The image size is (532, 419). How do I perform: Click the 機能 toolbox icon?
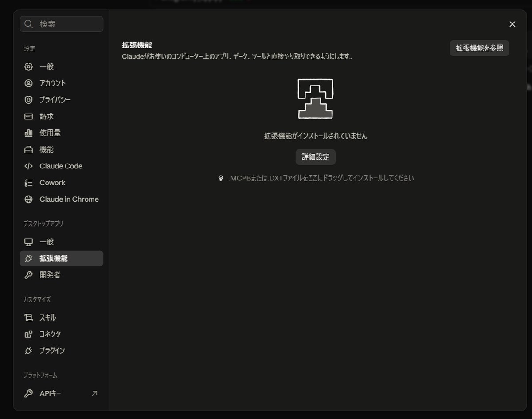[29, 150]
